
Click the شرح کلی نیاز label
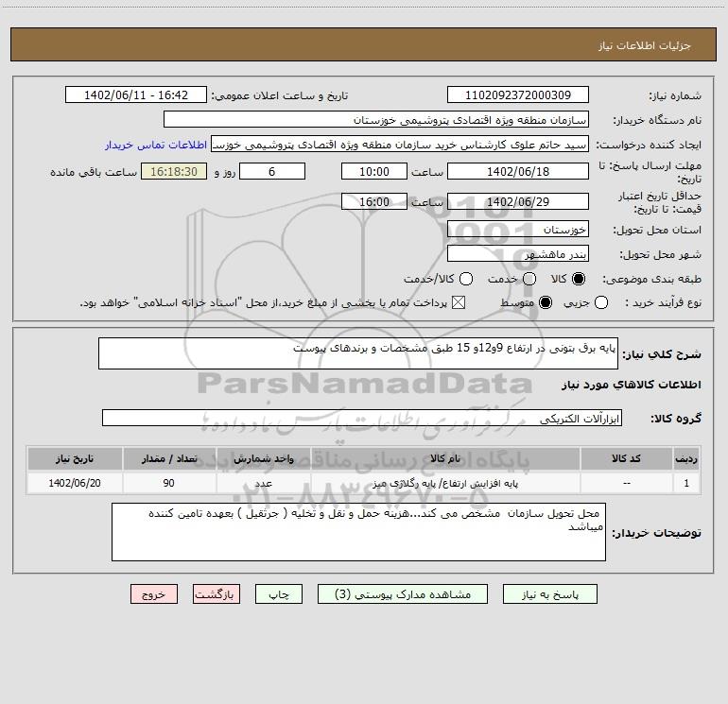point(662,354)
